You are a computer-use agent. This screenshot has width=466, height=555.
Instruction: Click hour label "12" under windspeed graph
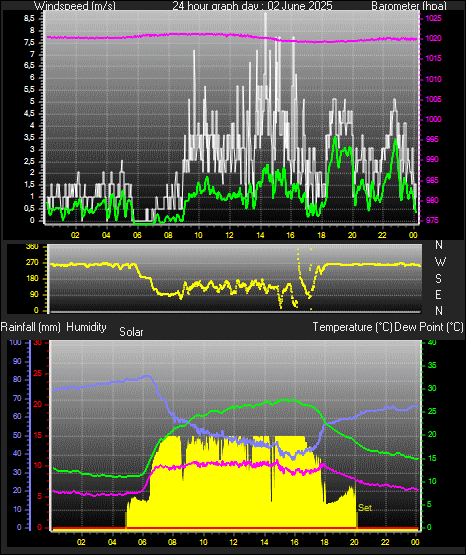[x=229, y=235]
